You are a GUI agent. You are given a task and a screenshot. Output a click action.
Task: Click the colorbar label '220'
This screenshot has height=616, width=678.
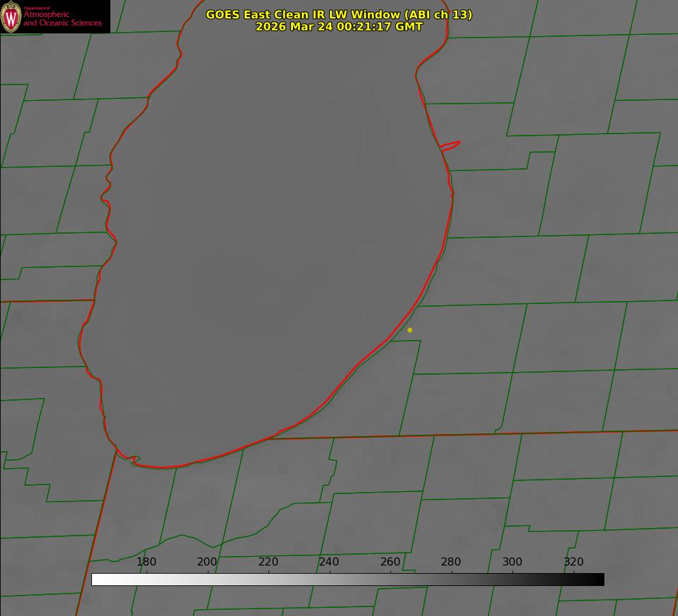pos(268,561)
